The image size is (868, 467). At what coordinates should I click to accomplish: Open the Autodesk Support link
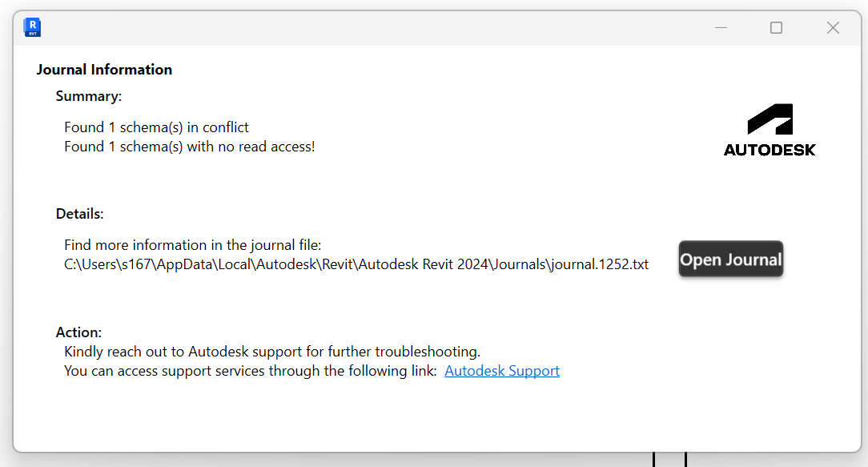502,371
